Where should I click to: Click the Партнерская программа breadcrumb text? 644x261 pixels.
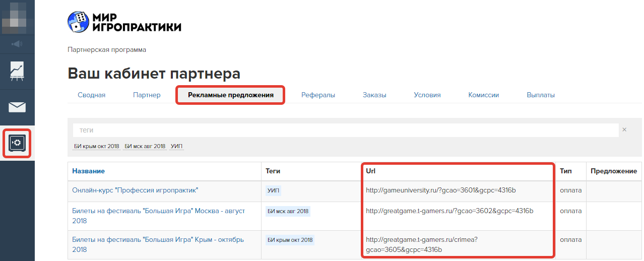pyautogui.click(x=107, y=50)
